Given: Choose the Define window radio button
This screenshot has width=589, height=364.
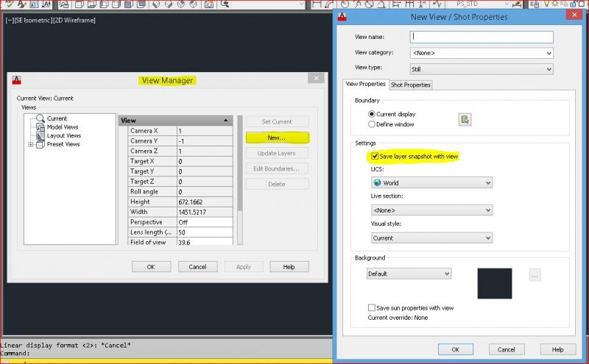Looking at the screenshot, I should (372, 124).
